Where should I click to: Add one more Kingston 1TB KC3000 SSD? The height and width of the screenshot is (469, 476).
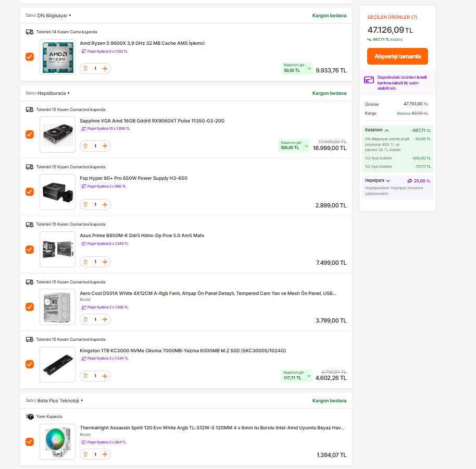[105, 376]
